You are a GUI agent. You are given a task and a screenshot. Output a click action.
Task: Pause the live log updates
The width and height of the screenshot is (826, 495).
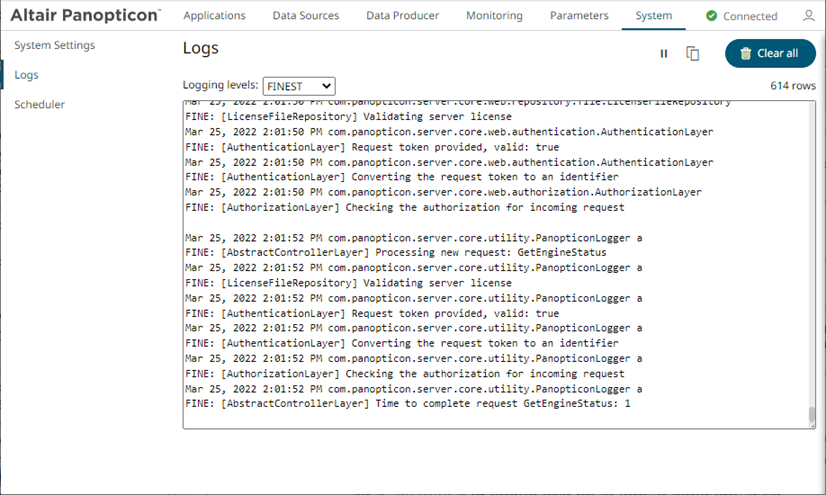coord(663,54)
